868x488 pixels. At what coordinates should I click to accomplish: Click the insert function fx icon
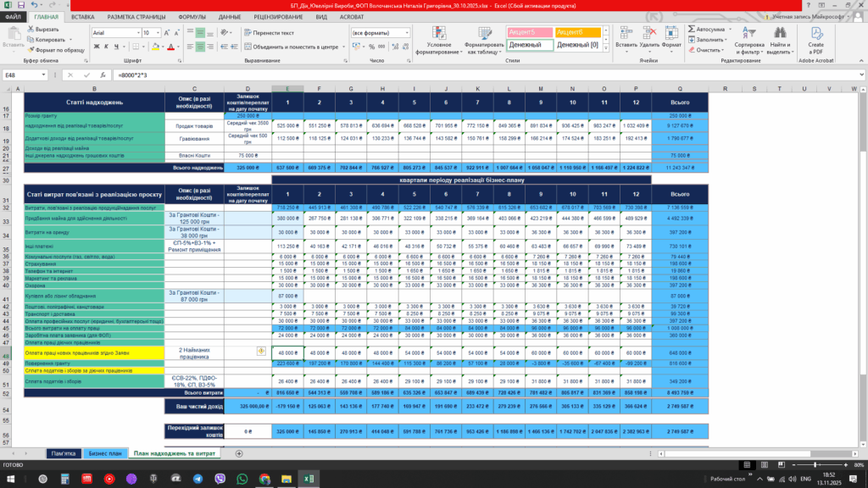(103, 75)
